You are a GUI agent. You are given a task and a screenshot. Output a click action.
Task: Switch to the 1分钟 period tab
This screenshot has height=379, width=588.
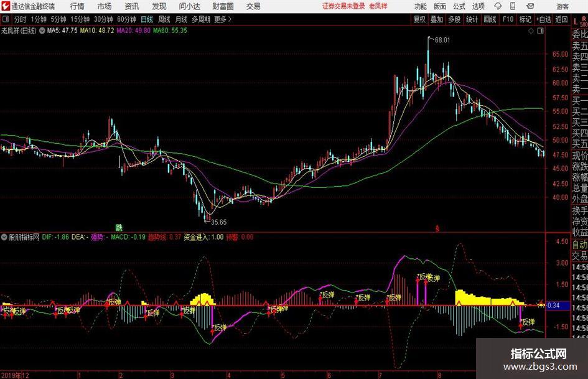pyautogui.click(x=39, y=19)
